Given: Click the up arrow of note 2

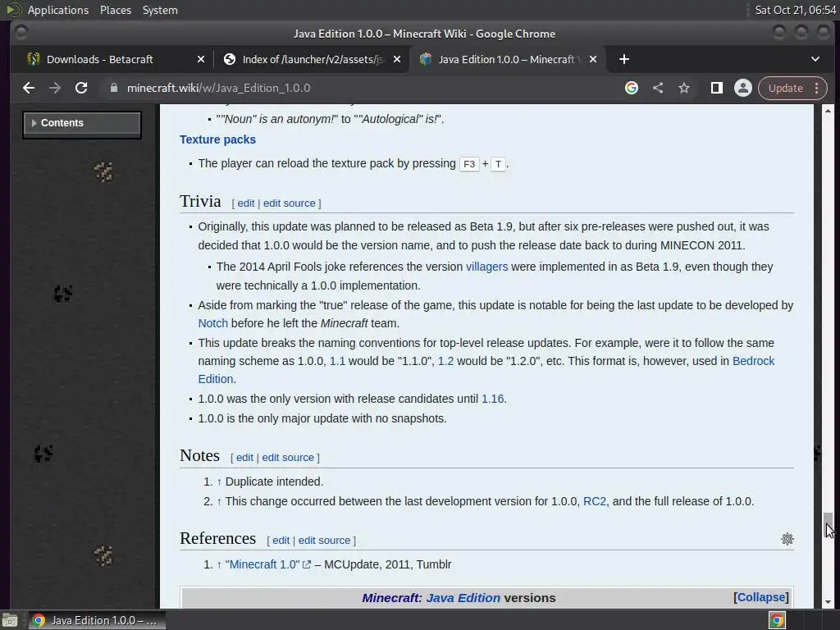Looking at the screenshot, I should (218, 502).
